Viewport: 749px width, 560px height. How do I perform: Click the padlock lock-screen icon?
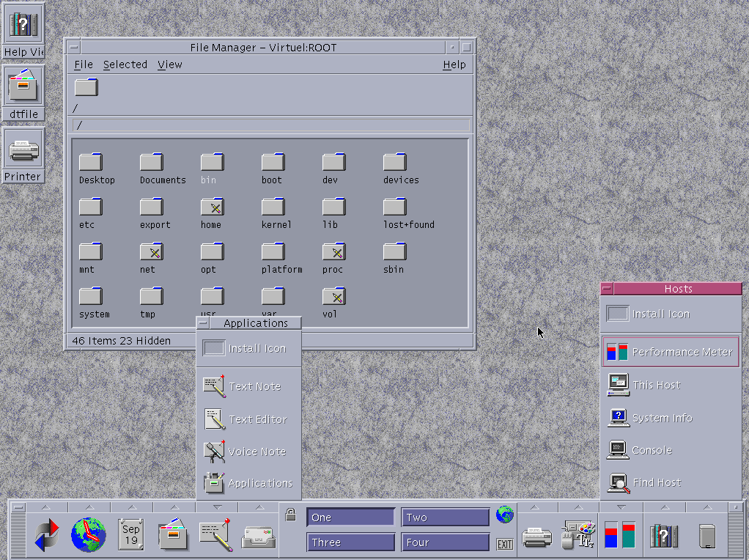[290, 514]
